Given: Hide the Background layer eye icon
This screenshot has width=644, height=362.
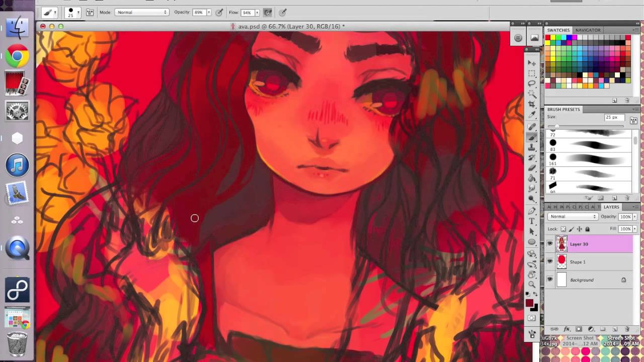Looking at the screenshot, I should click(550, 279).
